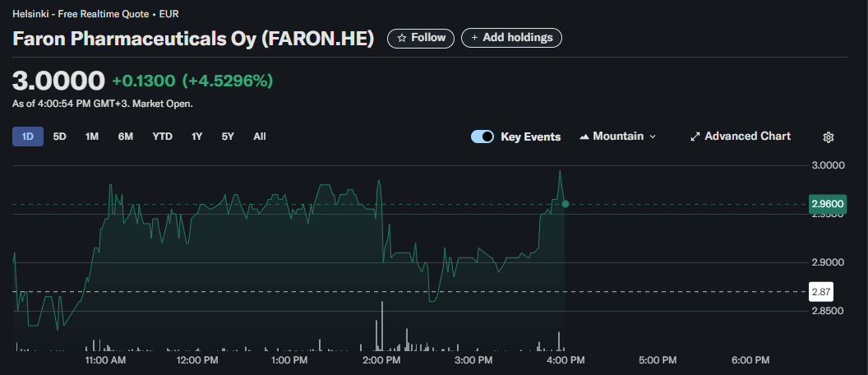Click the 5:00 PM axis label
The height and width of the screenshot is (375, 868).
657,360
